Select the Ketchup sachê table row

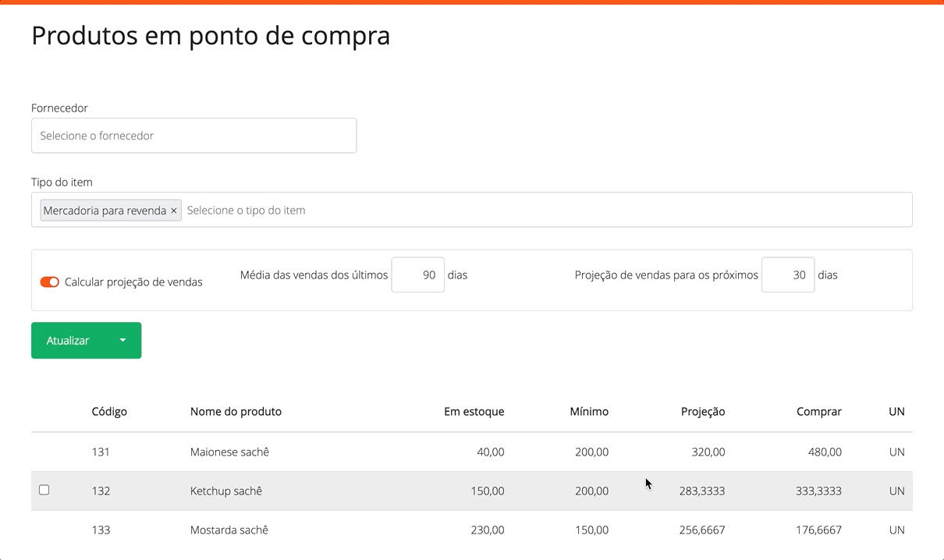click(x=390, y=491)
